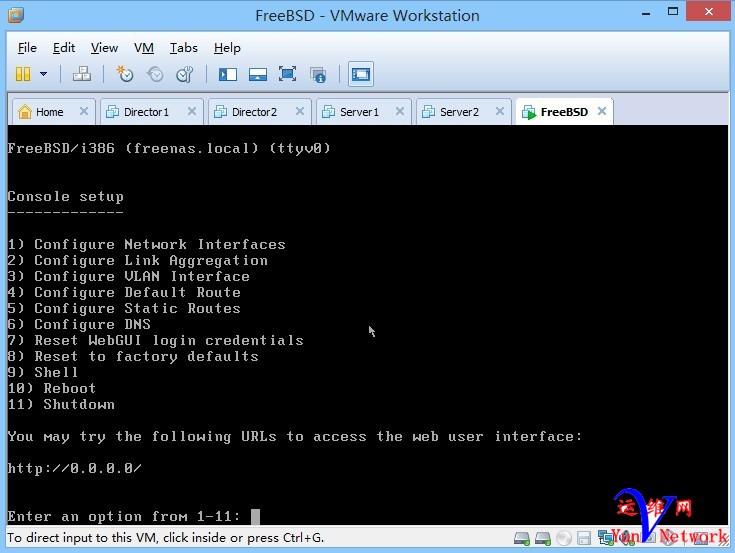Screen dimensions: 735x553
Task: Open the File menu
Action: (x=27, y=48)
